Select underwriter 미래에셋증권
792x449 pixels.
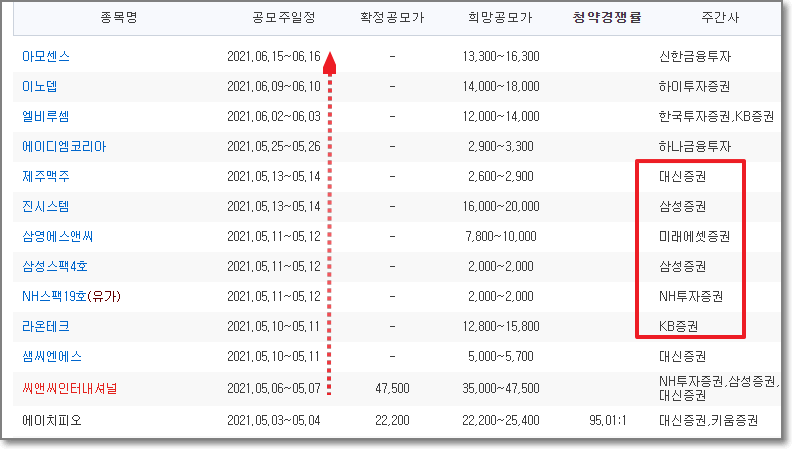click(695, 236)
